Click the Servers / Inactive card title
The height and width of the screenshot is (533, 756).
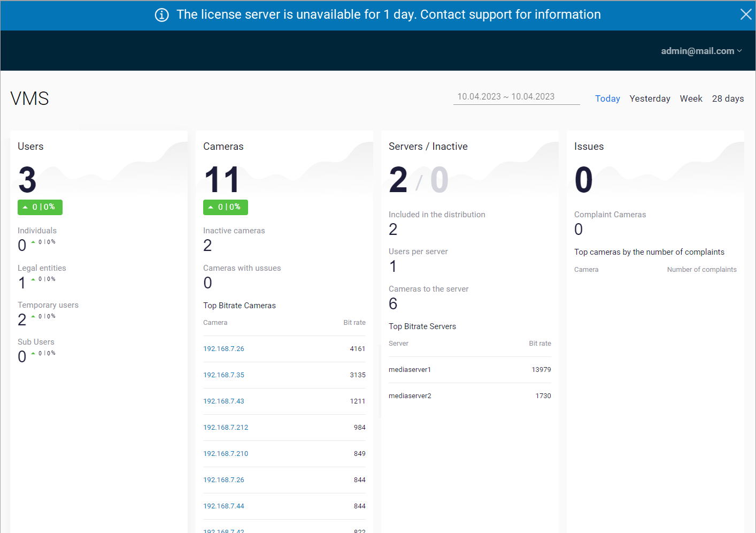coord(428,147)
